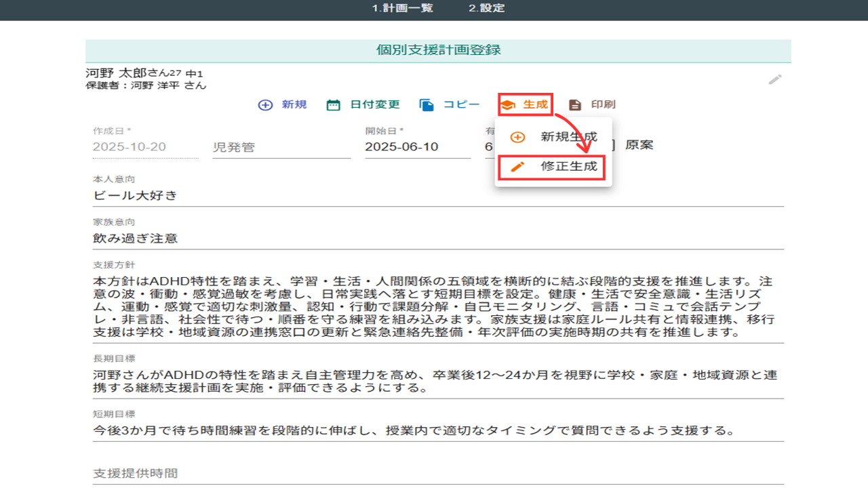
Task: Click the 印刷 print document icon
Action: [575, 105]
